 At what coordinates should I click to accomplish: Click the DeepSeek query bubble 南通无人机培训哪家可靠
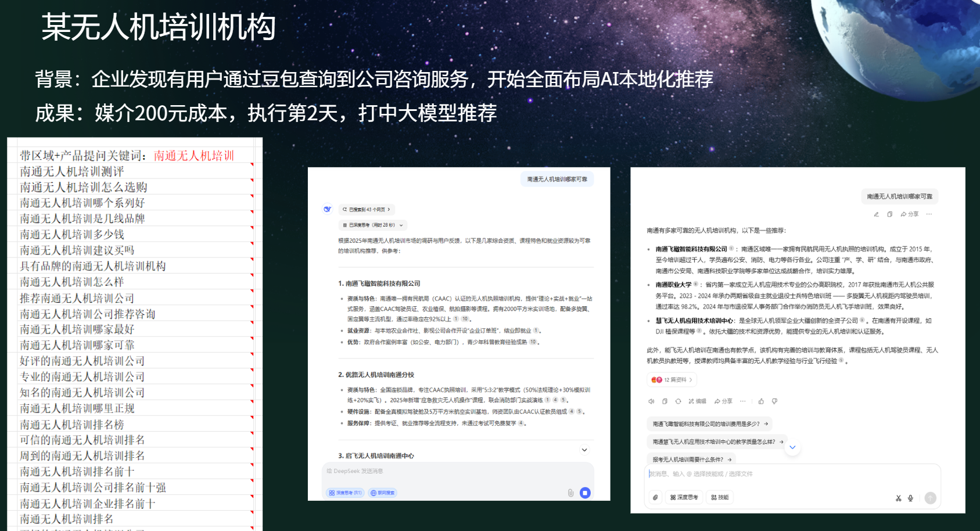557,180
